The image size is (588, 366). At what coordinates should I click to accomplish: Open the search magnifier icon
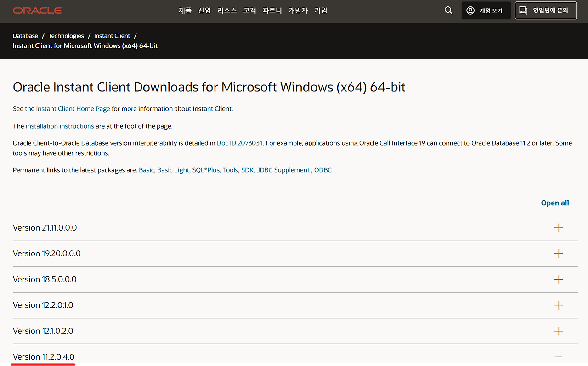tap(449, 11)
